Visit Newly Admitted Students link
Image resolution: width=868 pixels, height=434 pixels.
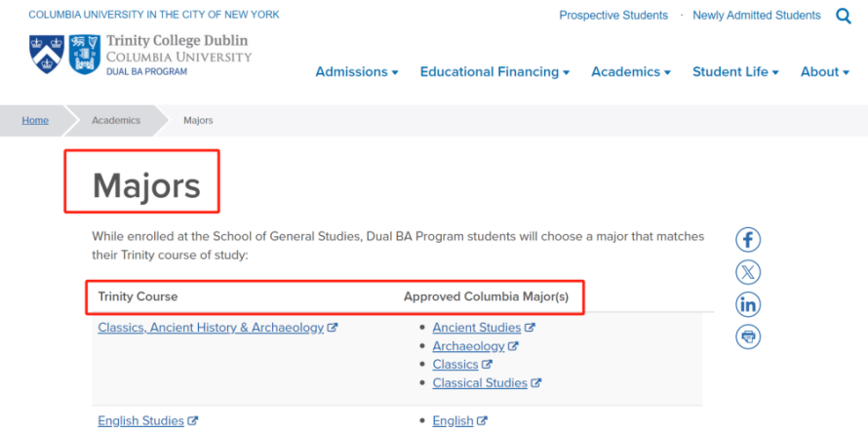pyautogui.click(x=757, y=16)
